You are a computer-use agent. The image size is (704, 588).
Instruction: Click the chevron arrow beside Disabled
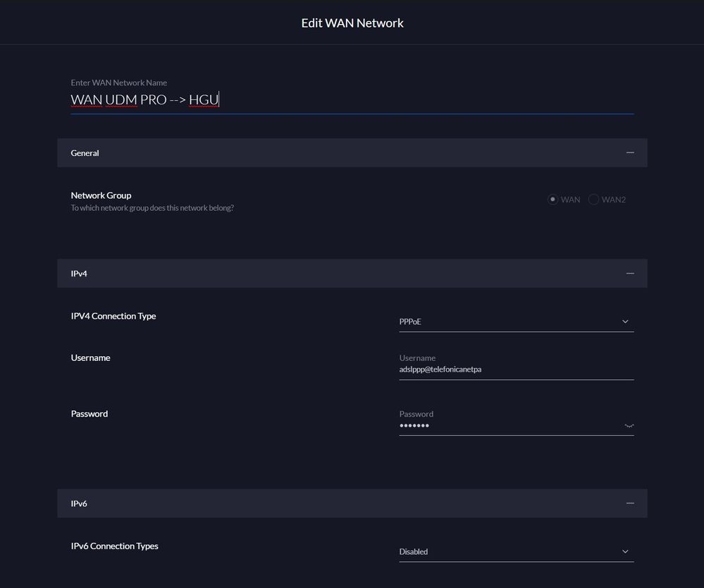point(625,552)
